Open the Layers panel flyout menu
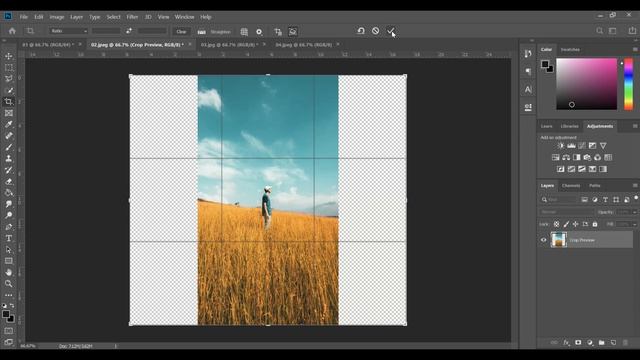Image resolution: width=640 pixels, height=360 pixels. (635, 185)
